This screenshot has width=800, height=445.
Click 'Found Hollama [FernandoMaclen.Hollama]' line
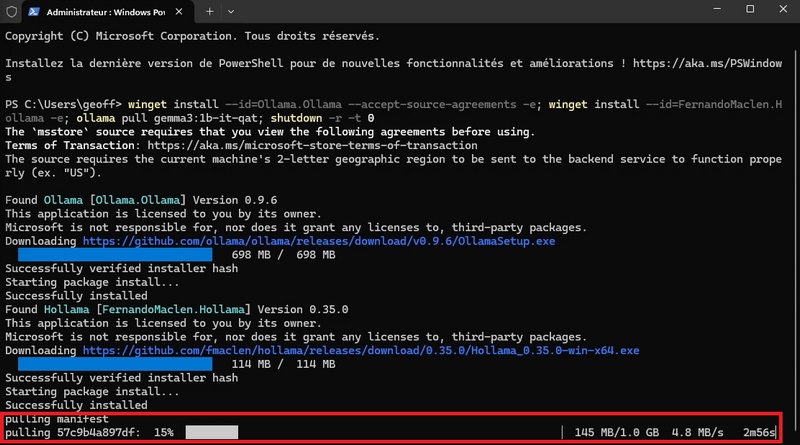click(177, 309)
